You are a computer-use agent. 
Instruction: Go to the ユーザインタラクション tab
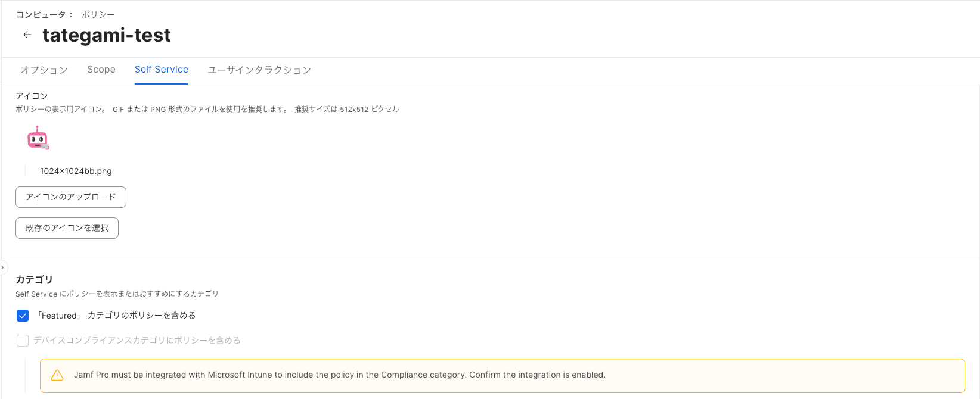point(259,70)
